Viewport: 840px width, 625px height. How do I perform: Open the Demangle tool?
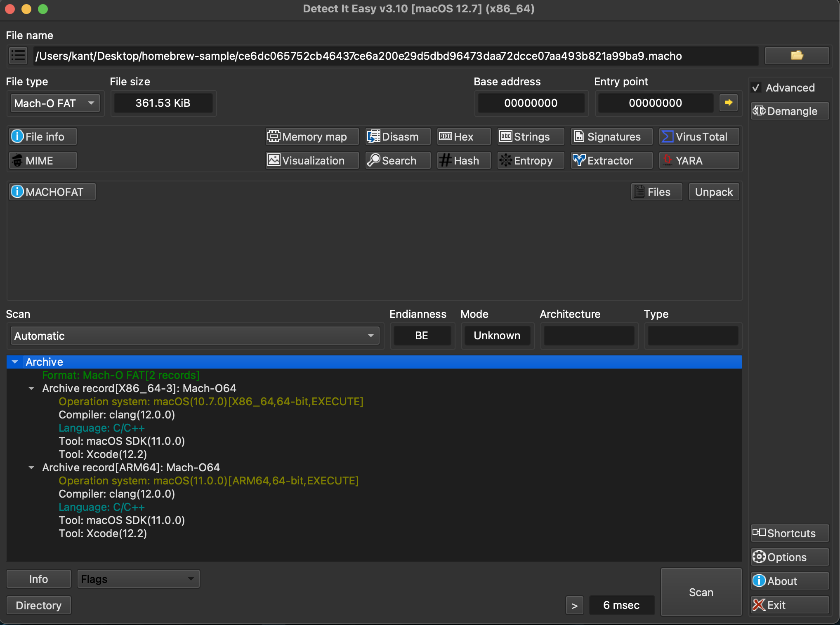pyautogui.click(x=790, y=111)
